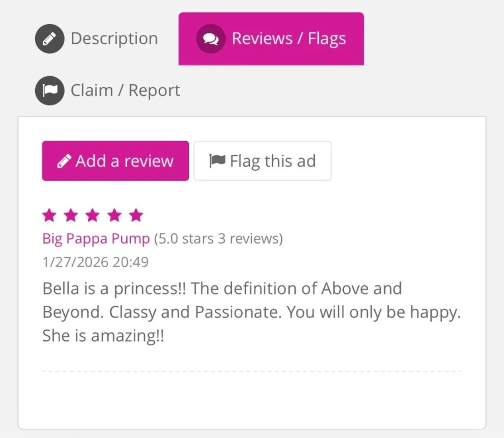Click the fourth star of the rating
This screenshot has height=438, width=504.
[114, 215]
